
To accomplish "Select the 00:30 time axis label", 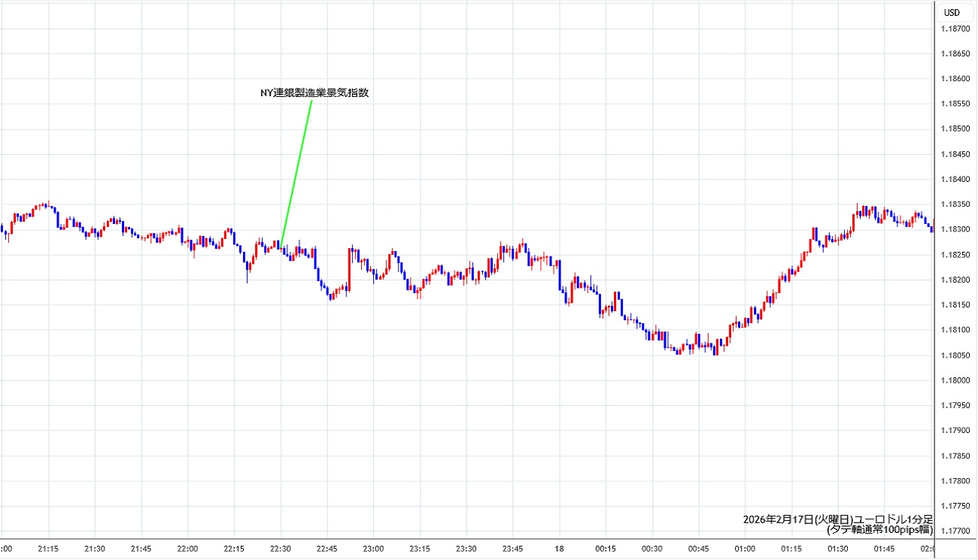I will click(x=652, y=548).
